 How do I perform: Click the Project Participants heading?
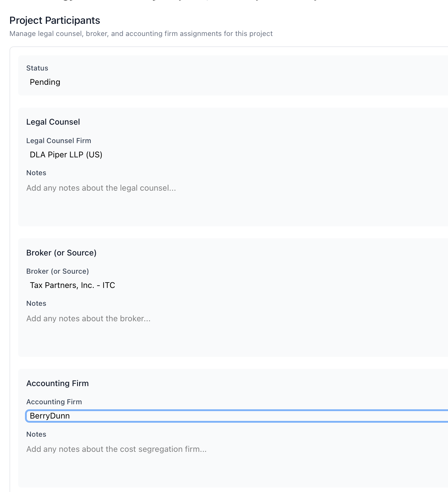(x=55, y=21)
